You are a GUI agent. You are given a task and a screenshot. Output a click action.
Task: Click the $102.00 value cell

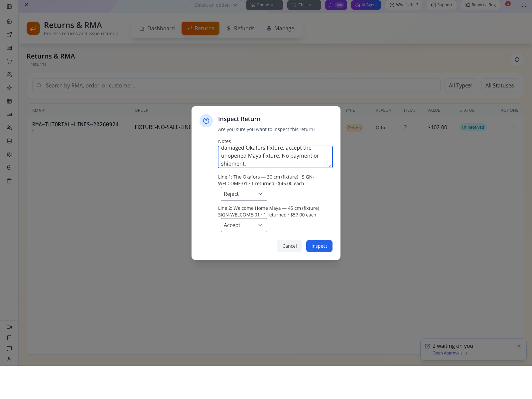437,127
